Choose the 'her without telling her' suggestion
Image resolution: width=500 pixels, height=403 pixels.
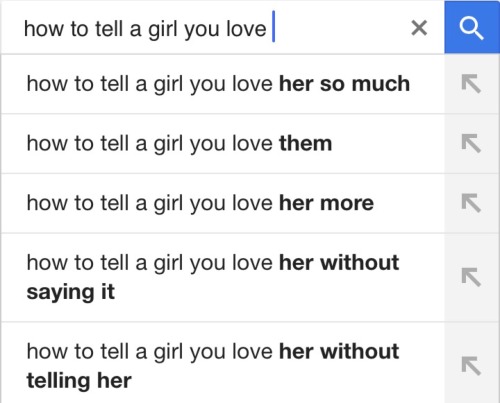point(223,363)
